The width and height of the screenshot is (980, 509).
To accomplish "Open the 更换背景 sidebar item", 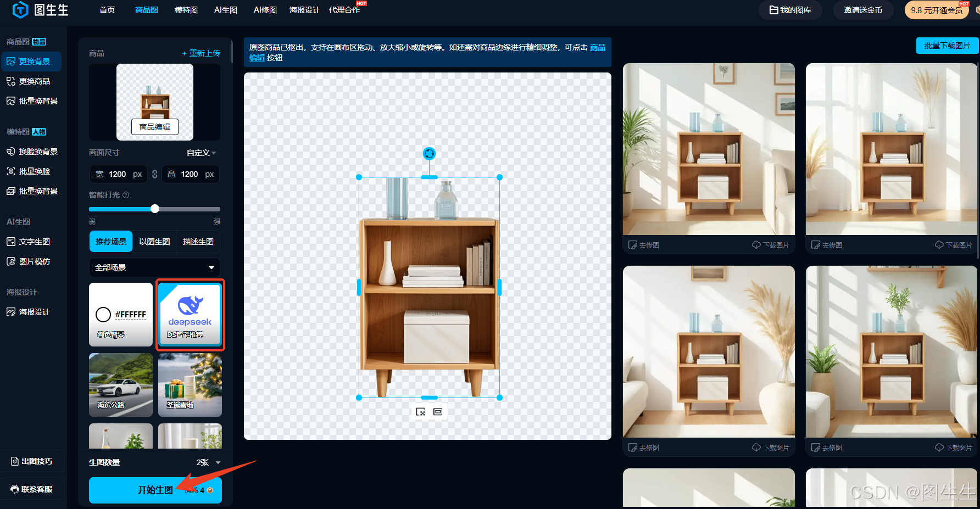I will click(x=31, y=61).
